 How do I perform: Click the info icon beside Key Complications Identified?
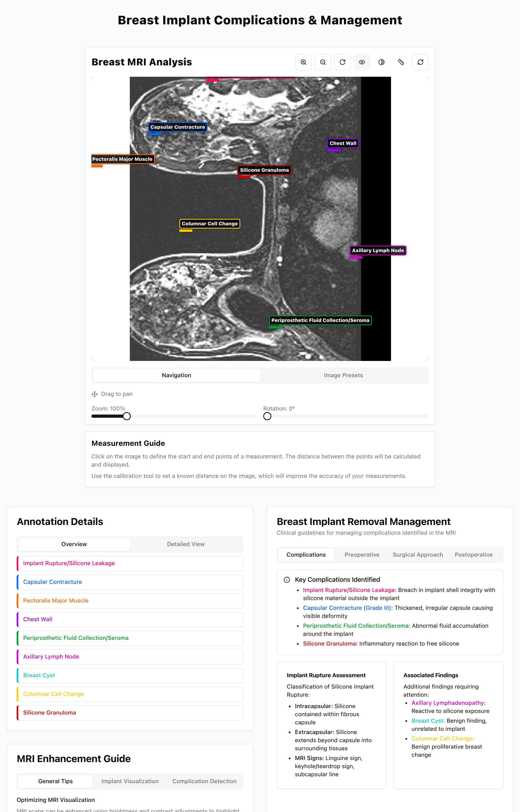pyautogui.click(x=286, y=579)
